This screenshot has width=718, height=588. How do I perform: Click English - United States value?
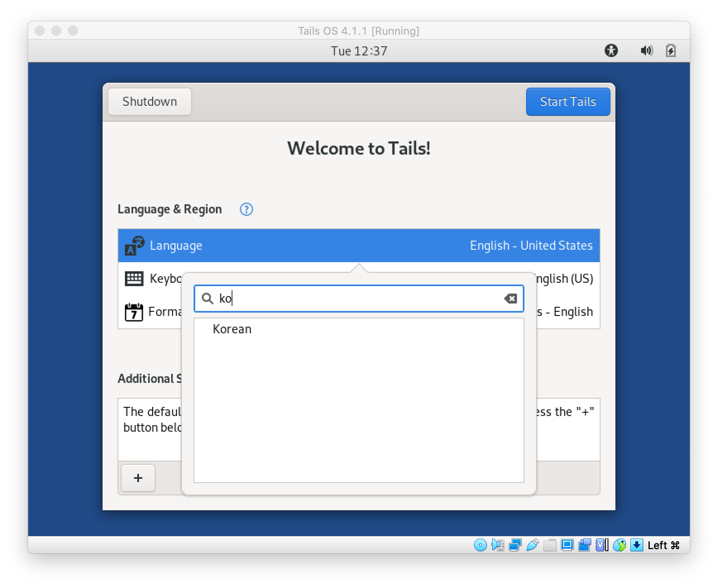click(531, 246)
